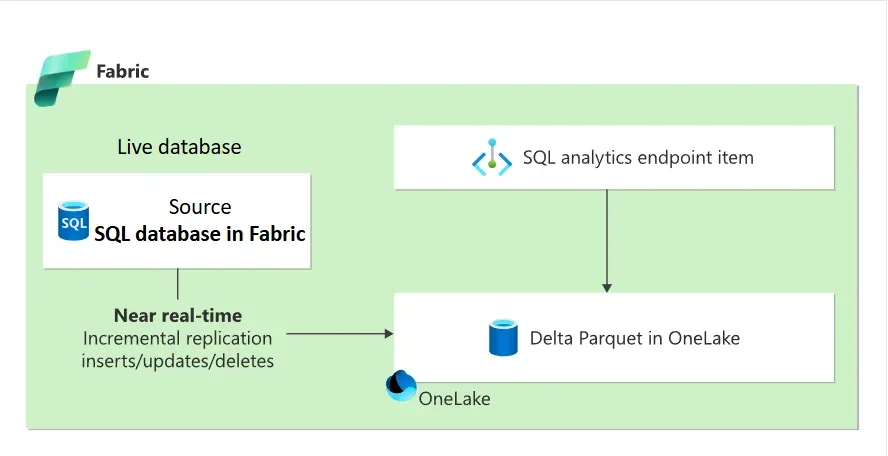Click the OneLake logo icon
Screen dimensions: 888x456
pos(400,386)
